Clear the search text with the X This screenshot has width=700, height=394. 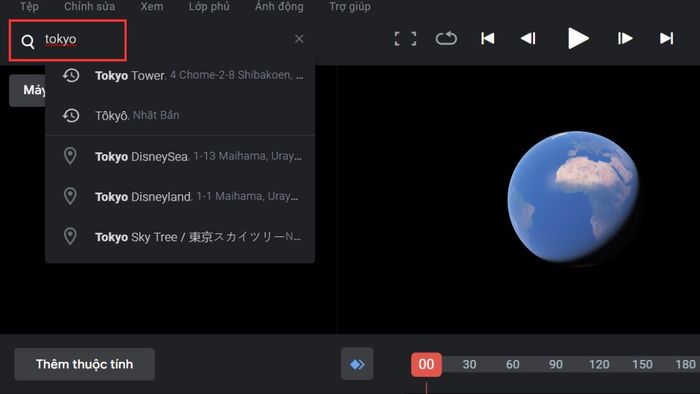click(299, 39)
